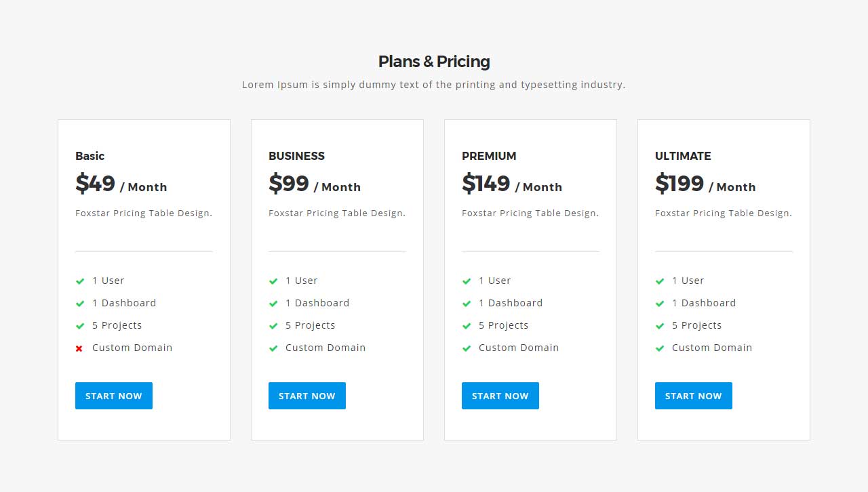868x492 pixels.
Task: Click the check icon for Basic 5 Projects
Action: point(80,326)
